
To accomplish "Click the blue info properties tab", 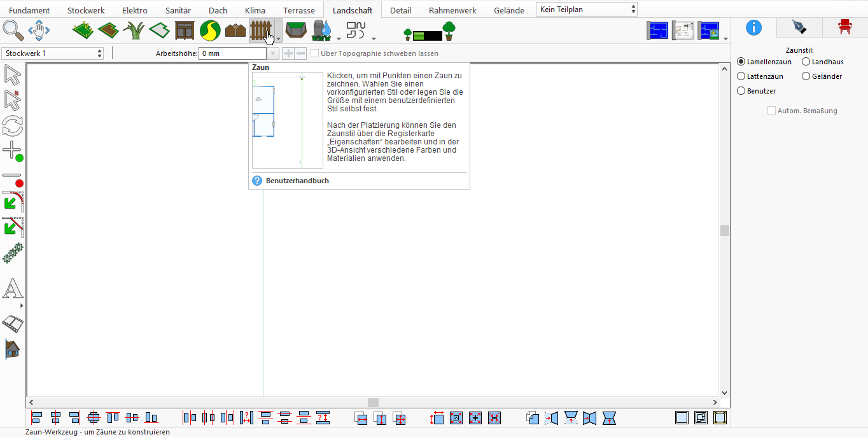I will coord(753,27).
